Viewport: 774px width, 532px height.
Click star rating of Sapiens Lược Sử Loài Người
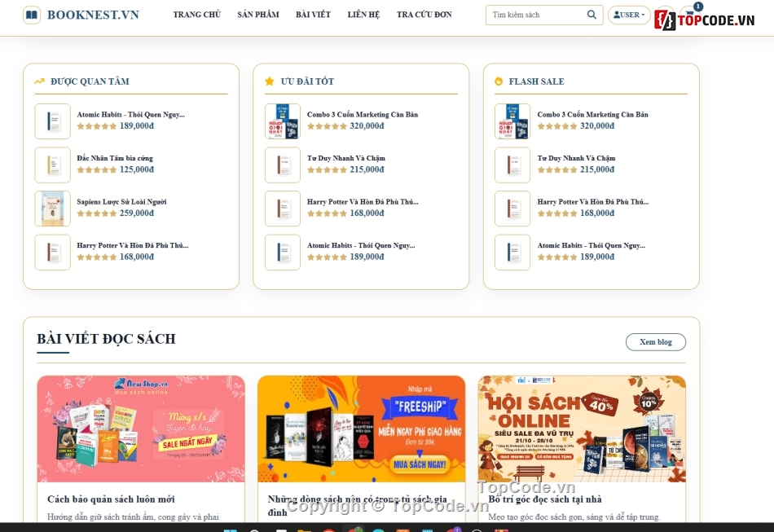[97, 213]
